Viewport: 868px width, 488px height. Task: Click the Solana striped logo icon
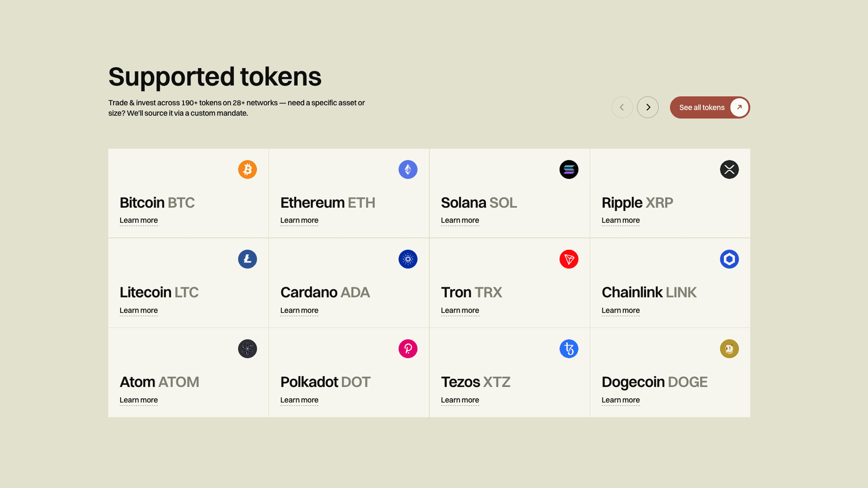pyautogui.click(x=569, y=169)
